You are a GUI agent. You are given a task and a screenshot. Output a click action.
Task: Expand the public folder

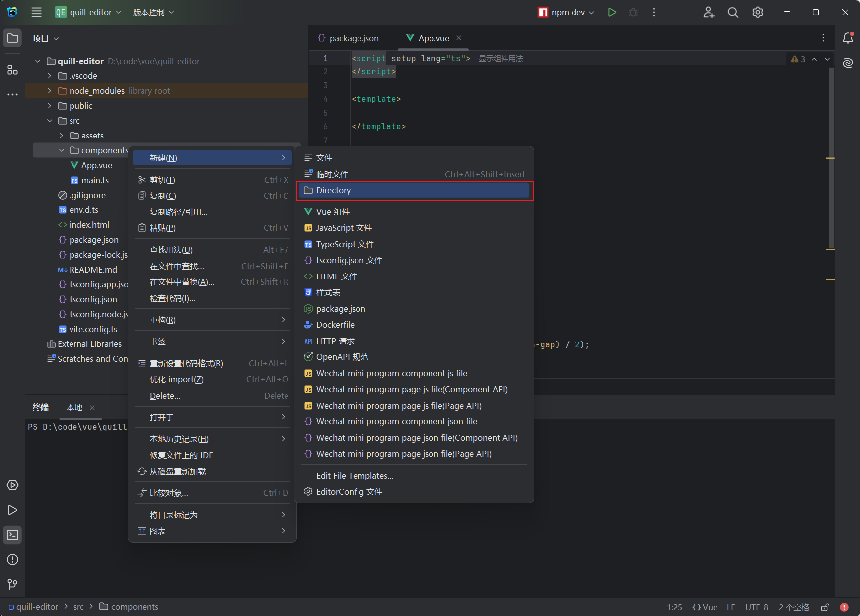coord(50,106)
